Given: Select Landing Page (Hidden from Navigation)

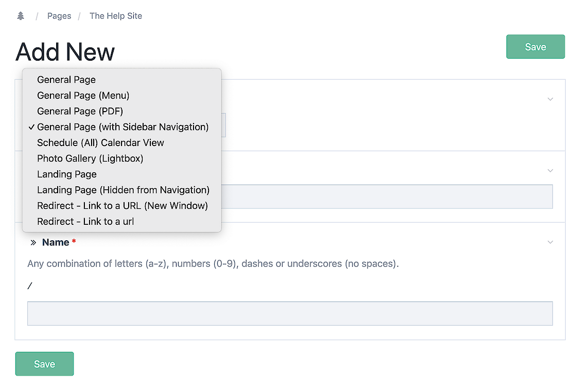Looking at the screenshot, I should pyautogui.click(x=123, y=190).
